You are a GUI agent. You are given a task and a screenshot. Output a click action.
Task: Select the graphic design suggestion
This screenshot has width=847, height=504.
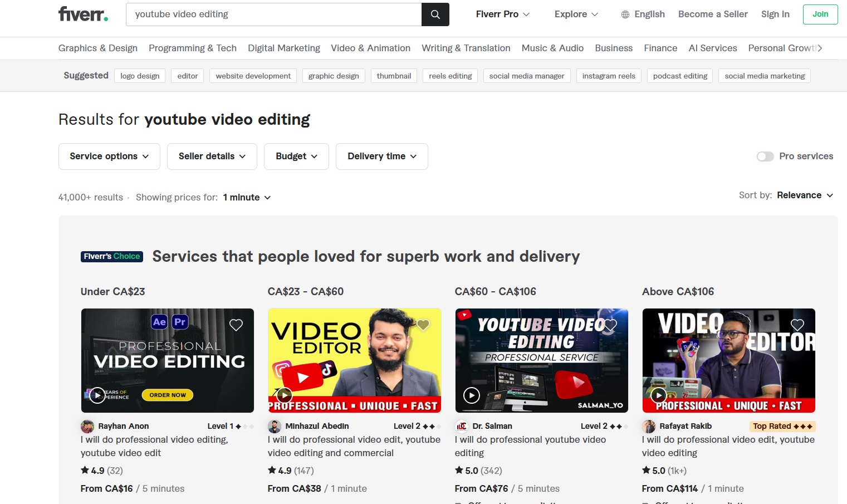pyautogui.click(x=334, y=76)
